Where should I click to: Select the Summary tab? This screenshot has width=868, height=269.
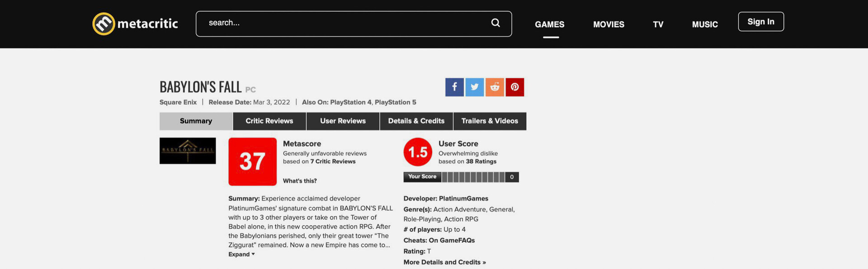(196, 121)
